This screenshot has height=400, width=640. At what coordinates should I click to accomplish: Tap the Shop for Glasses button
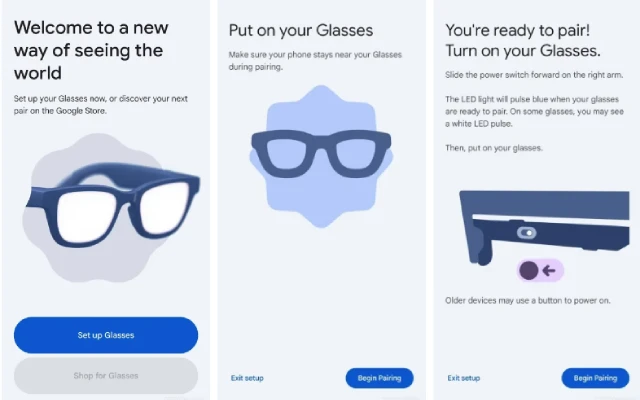click(106, 376)
